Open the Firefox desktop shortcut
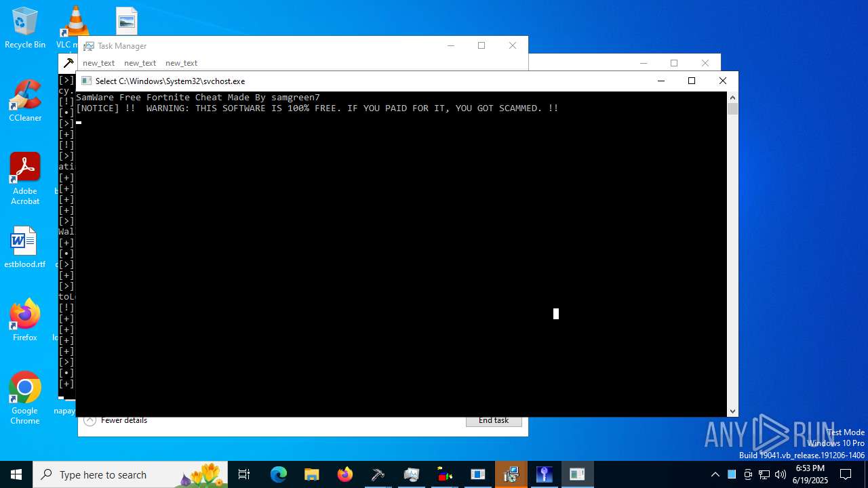The image size is (868, 488). (x=25, y=321)
